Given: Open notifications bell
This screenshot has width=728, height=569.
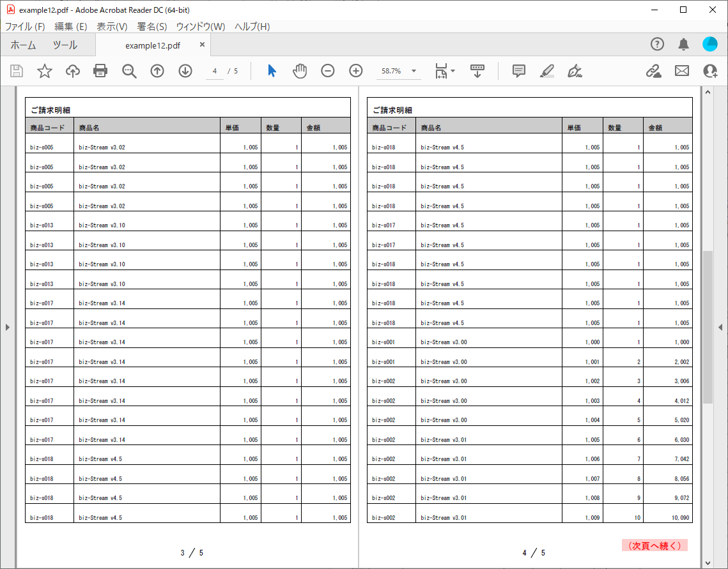Looking at the screenshot, I should 683,44.
